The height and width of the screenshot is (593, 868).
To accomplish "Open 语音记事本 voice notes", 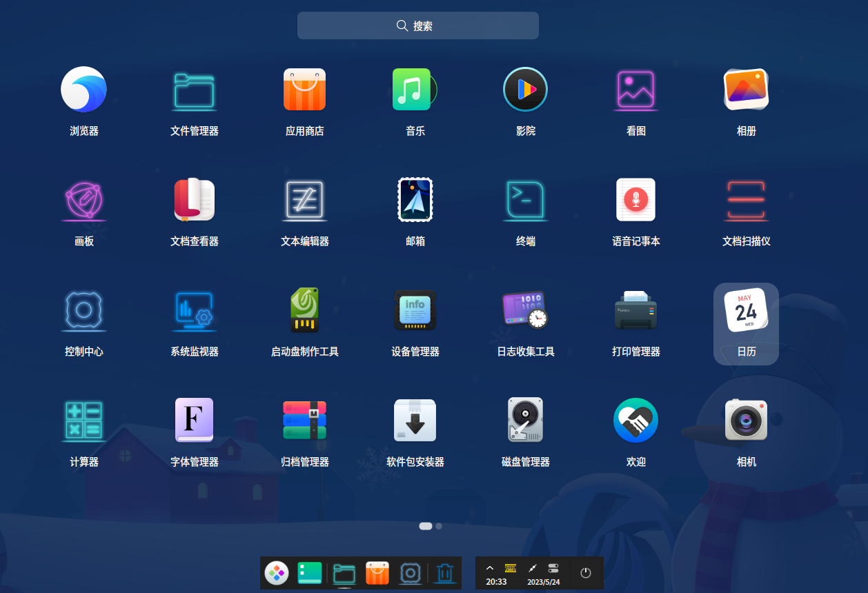I will (636, 199).
